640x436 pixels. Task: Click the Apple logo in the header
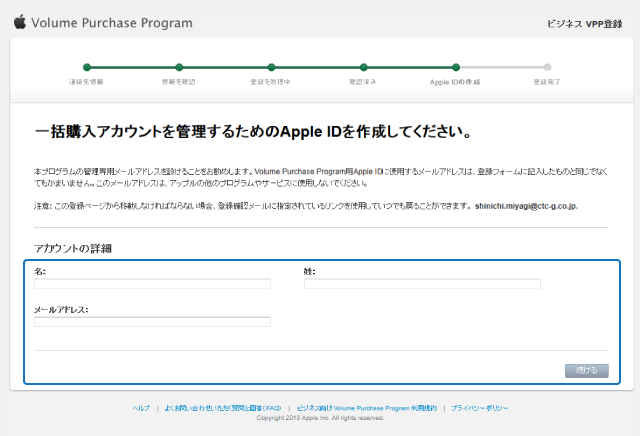(18, 21)
